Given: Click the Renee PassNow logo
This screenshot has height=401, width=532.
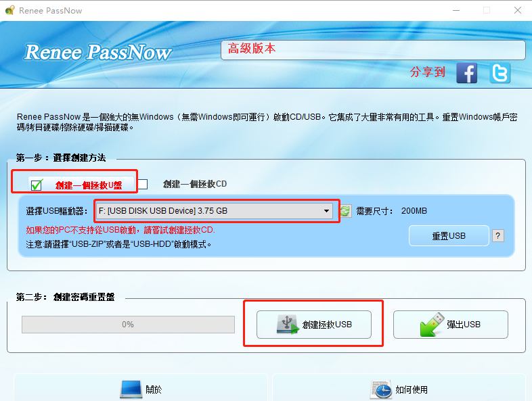Looking at the screenshot, I should pos(98,52).
